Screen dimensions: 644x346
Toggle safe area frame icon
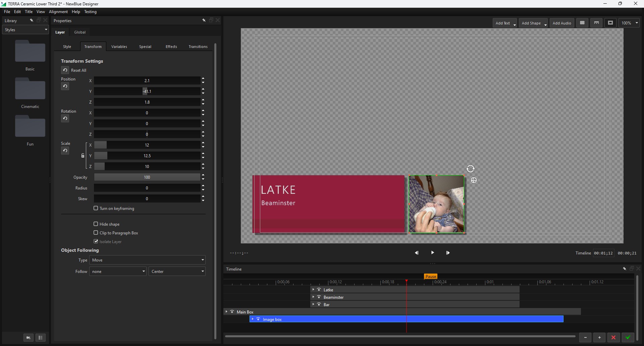pos(610,23)
